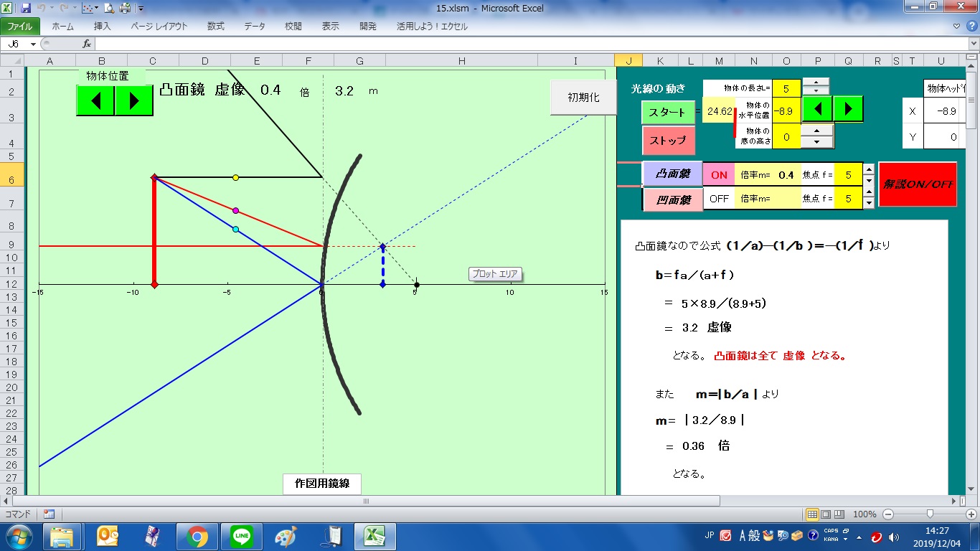Click the ストップ button
Image resolution: width=980 pixels, height=551 pixels.
[x=668, y=141]
